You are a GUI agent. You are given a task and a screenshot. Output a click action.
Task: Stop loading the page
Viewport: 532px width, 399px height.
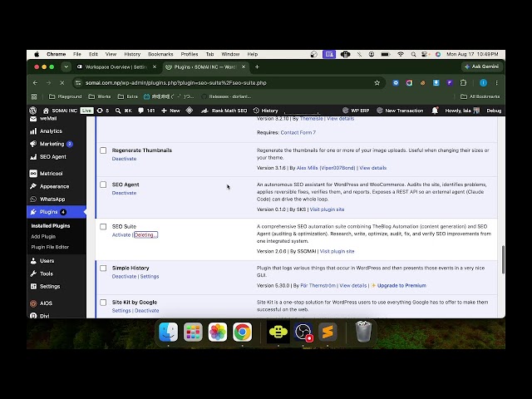click(x=62, y=83)
